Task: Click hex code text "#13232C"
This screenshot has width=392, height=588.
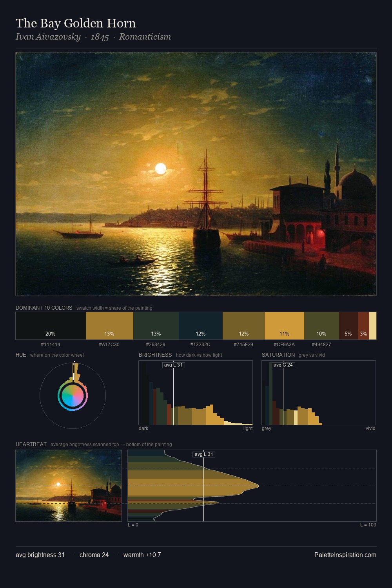Action: [200, 344]
